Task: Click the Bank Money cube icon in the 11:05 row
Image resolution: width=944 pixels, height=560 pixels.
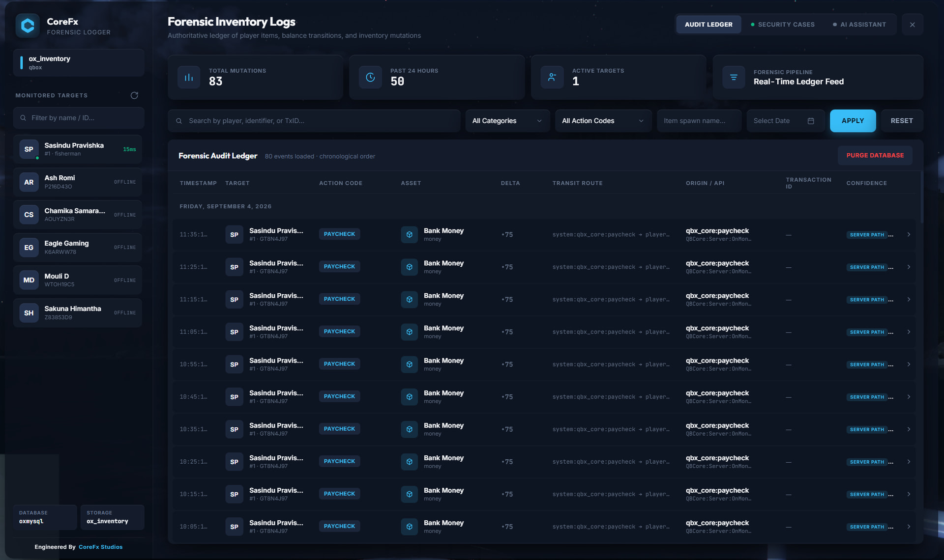Action: coord(409,332)
